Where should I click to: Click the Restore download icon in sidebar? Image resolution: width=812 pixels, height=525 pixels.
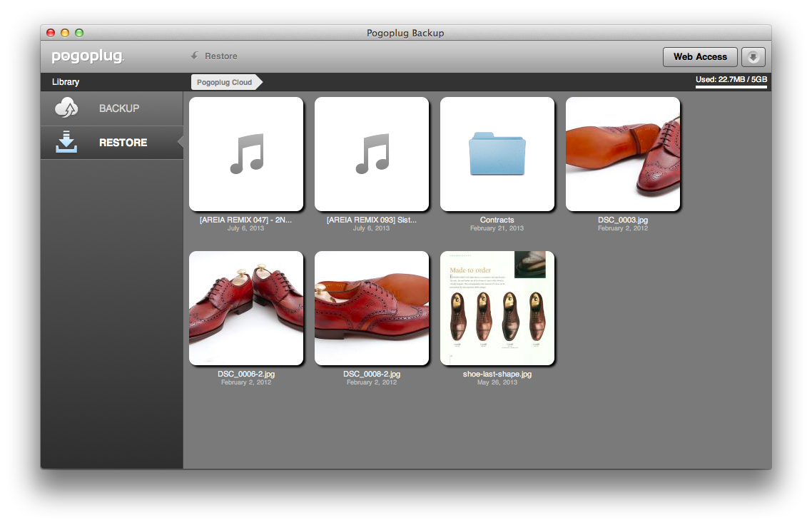[x=66, y=142]
